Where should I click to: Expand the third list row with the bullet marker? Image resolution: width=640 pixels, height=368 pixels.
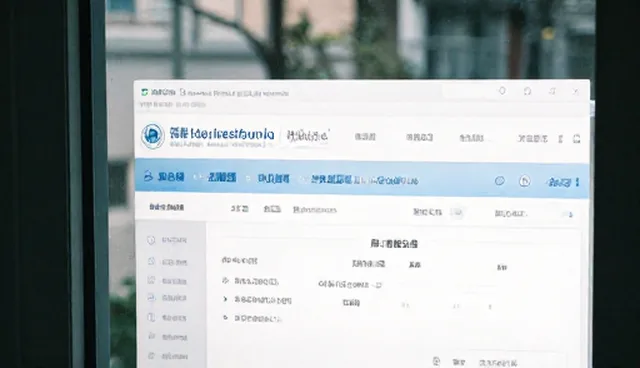click(225, 317)
